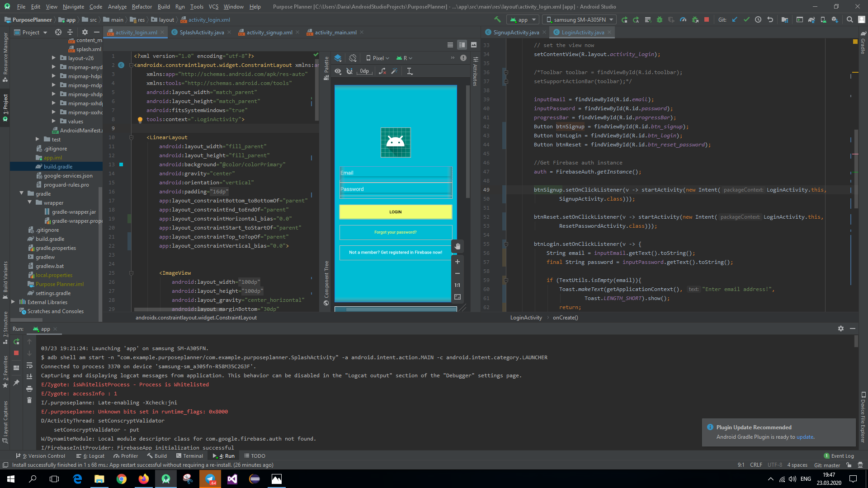
Task: Open the VCS menu
Action: tap(213, 6)
